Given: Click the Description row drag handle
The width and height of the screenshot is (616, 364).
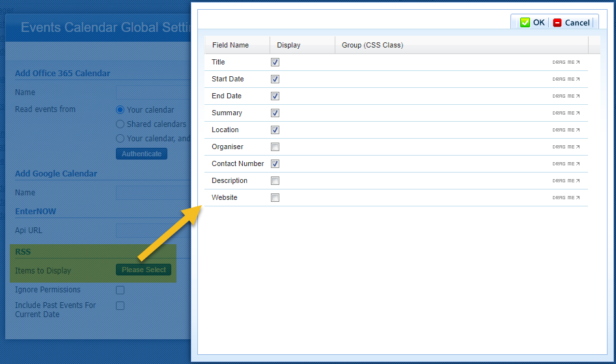Looking at the screenshot, I should pyautogui.click(x=566, y=180).
